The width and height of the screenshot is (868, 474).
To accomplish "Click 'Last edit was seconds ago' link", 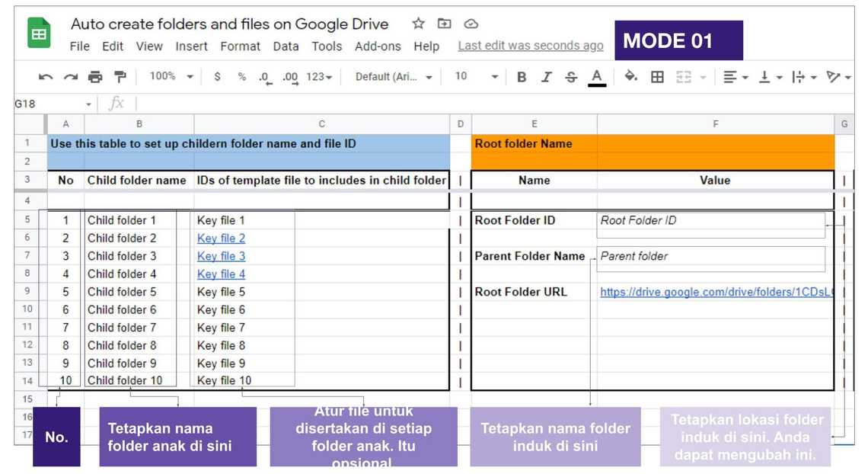I will tap(531, 46).
